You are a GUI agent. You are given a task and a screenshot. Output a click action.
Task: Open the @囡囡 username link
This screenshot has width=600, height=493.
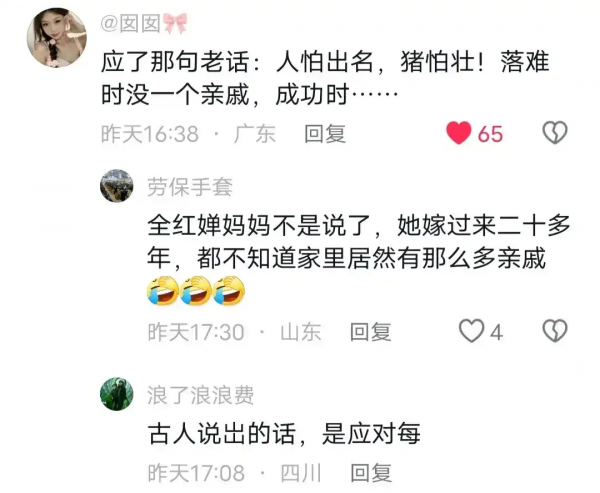tap(131, 24)
